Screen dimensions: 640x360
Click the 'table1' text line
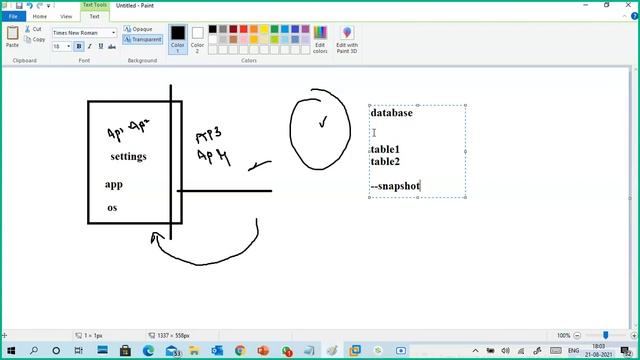click(385, 149)
